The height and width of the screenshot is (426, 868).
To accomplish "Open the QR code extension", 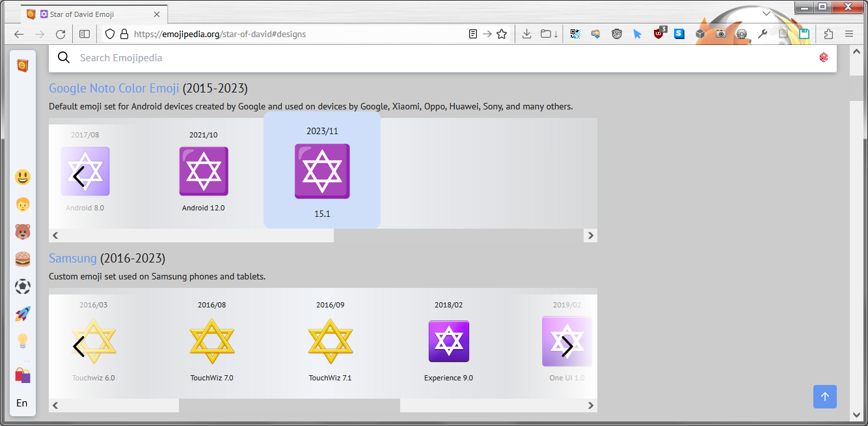I will [x=575, y=34].
